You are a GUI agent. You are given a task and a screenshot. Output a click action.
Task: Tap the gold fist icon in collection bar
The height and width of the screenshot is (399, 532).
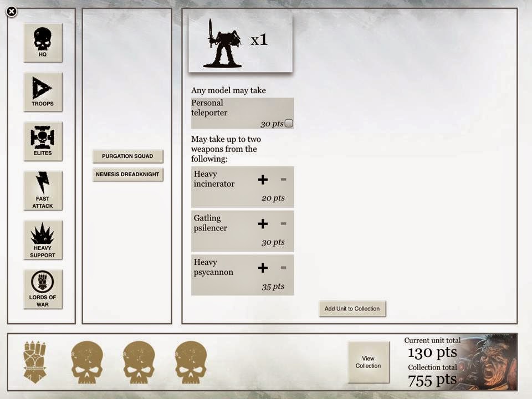[x=34, y=362]
